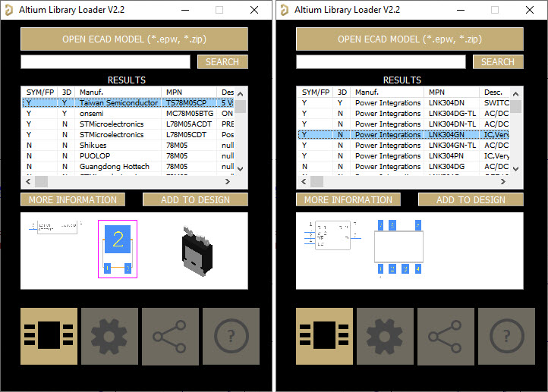This screenshot has height=392, width=548.
Task: Click scroll left arrow in right results list
Action: point(304,181)
